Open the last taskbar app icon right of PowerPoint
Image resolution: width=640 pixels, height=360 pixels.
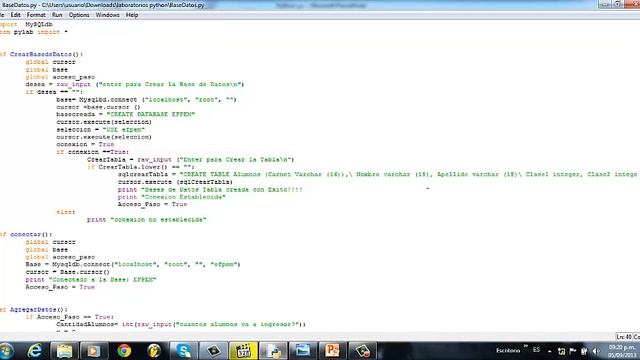(x=362, y=351)
